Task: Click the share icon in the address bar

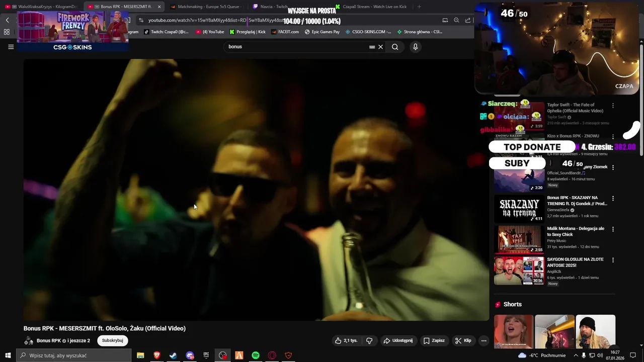Action: [x=468, y=20]
